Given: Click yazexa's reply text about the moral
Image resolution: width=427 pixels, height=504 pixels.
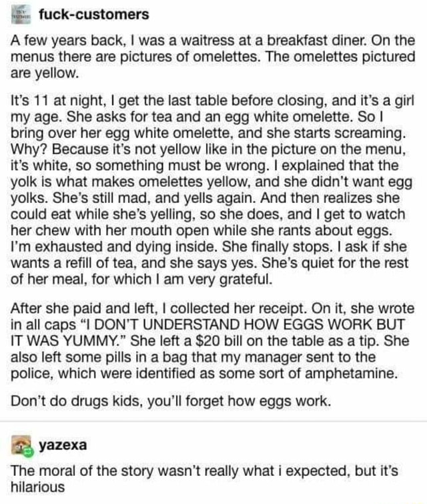Looking at the screenshot, I should tap(204, 479).
